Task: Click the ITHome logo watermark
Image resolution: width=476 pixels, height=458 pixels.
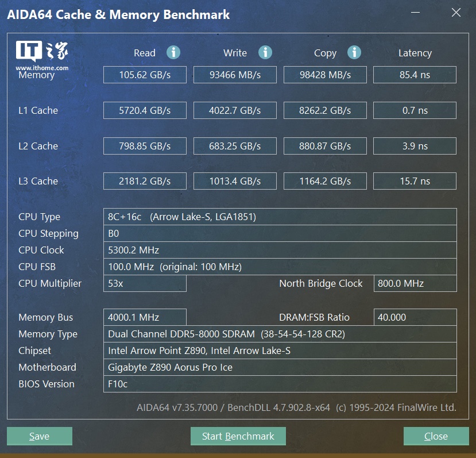Action: [42, 56]
